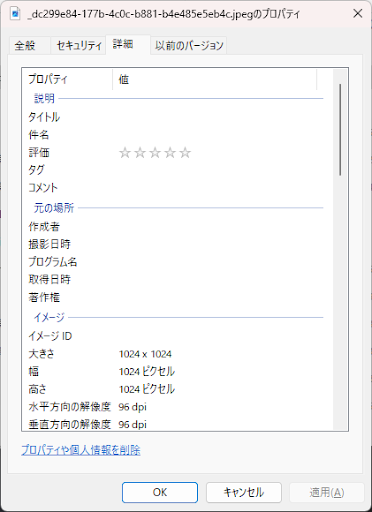Set rating to four stars

pyautogui.click(x=170, y=153)
